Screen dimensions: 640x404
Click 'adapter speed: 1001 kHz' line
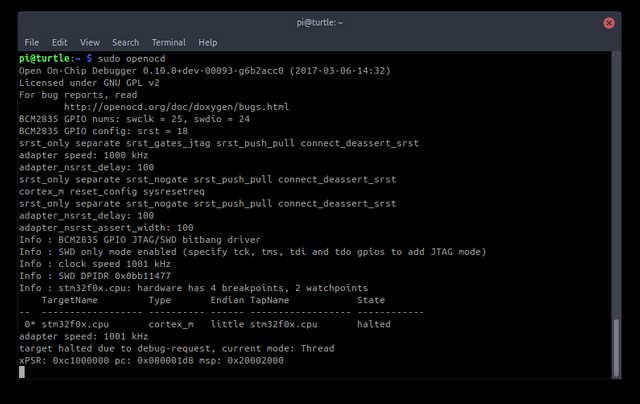(x=83, y=337)
